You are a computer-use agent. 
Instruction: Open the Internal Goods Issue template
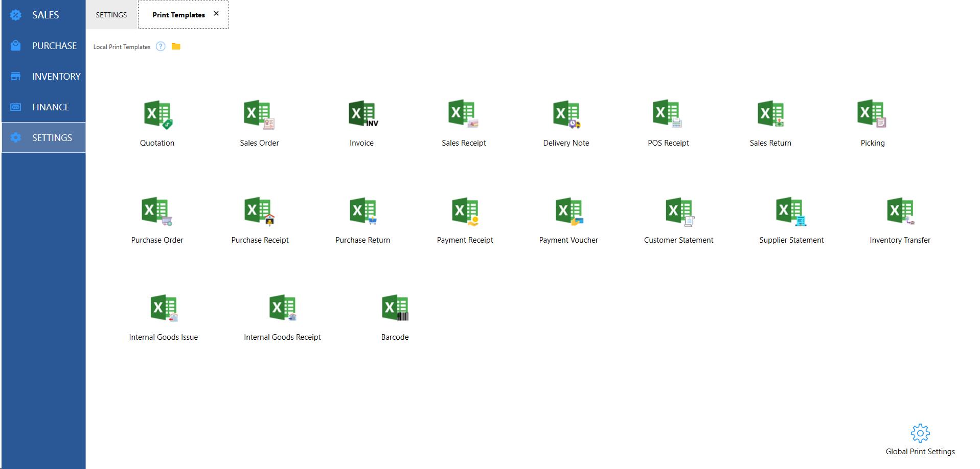[x=164, y=308]
